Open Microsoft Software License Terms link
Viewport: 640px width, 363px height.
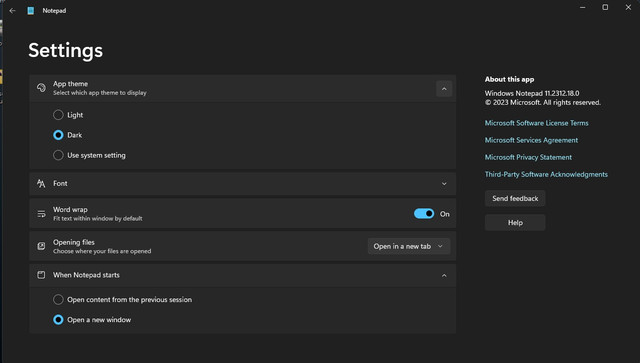(x=536, y=123)
